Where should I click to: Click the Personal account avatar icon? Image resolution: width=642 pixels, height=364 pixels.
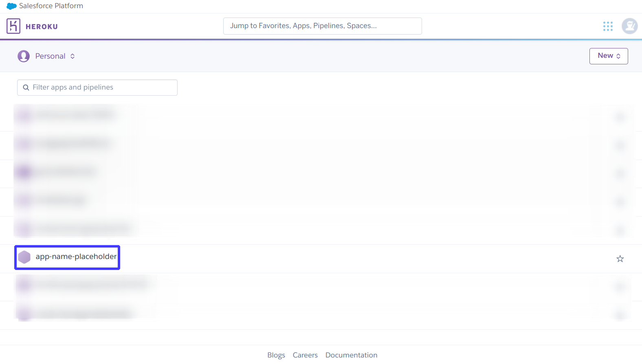pyautogui.click(x=24, y=56)
